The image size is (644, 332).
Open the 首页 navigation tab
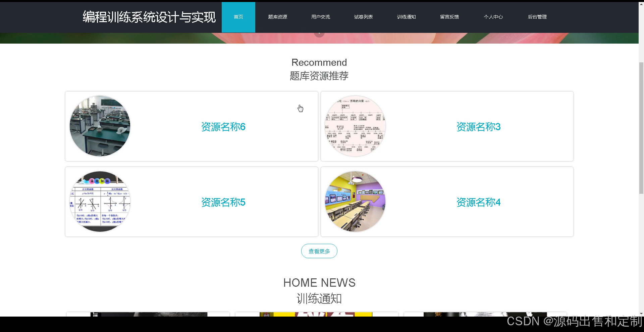pyautogui.click(x=238, y=17)
